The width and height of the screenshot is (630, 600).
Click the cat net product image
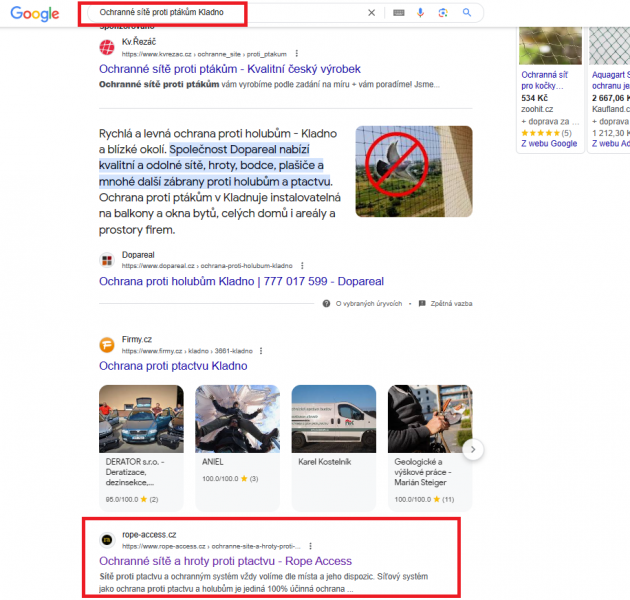[x=550, y=45]
